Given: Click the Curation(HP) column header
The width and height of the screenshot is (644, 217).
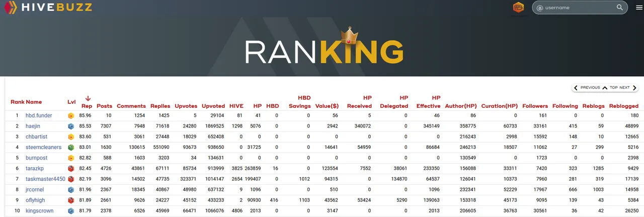Looking at the screenshot, I should point(499,106).
